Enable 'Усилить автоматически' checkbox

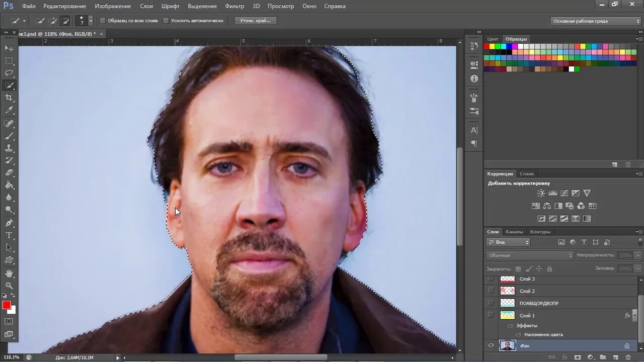(166, 21)
